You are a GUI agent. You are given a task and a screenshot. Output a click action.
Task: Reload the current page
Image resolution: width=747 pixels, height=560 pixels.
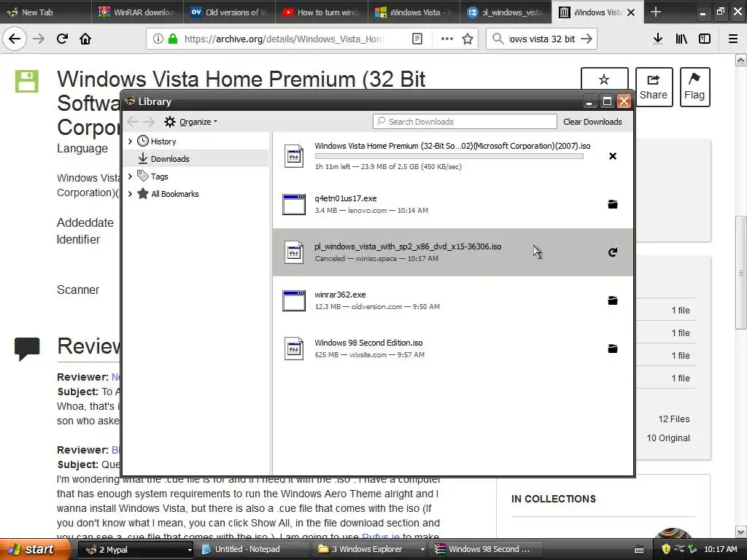coord(63,39)
